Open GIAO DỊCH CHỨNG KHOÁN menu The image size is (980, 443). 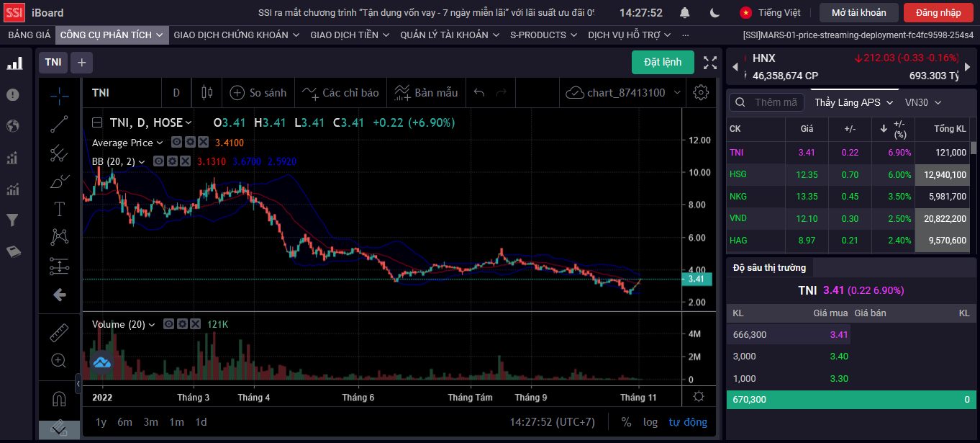pos(237,35)
